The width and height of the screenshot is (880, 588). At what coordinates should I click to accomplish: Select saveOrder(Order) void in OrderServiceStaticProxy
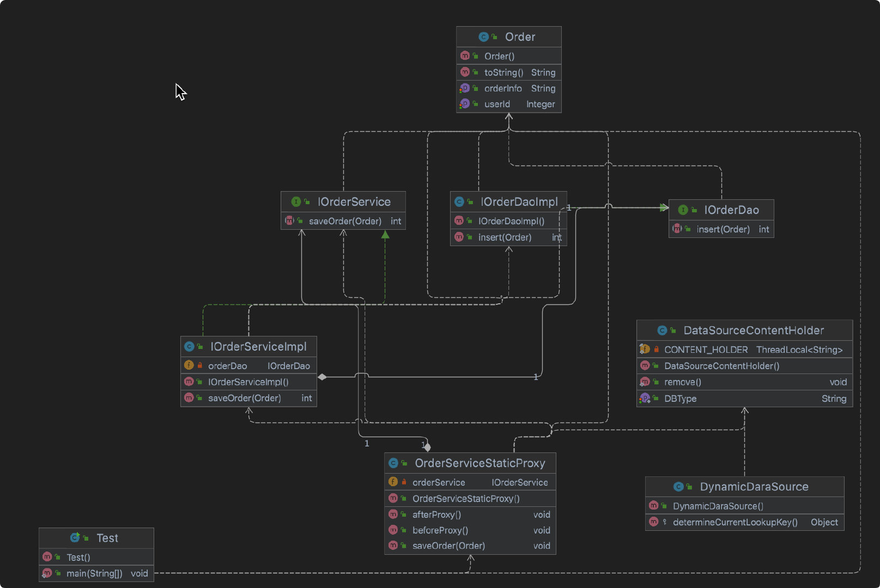coord(470,546)
